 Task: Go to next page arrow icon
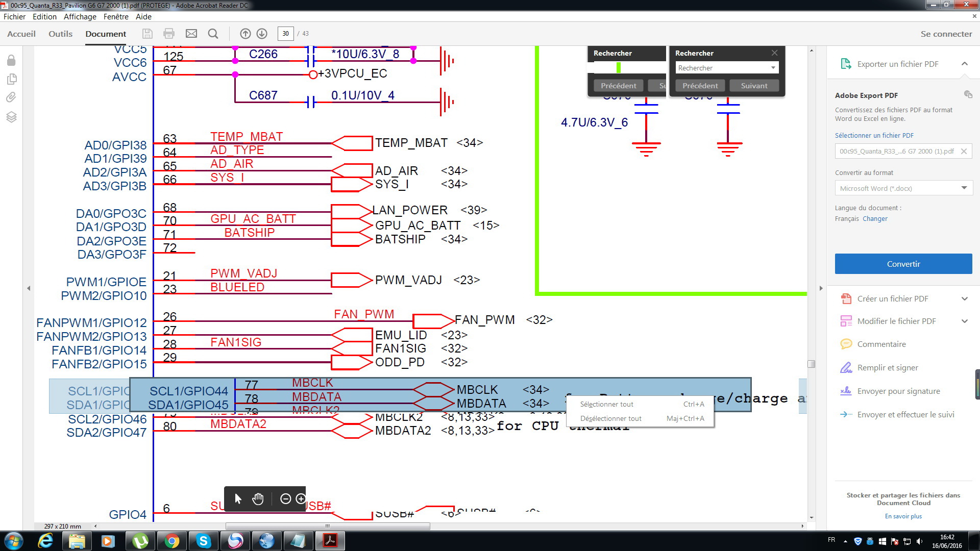coord(262,34)
